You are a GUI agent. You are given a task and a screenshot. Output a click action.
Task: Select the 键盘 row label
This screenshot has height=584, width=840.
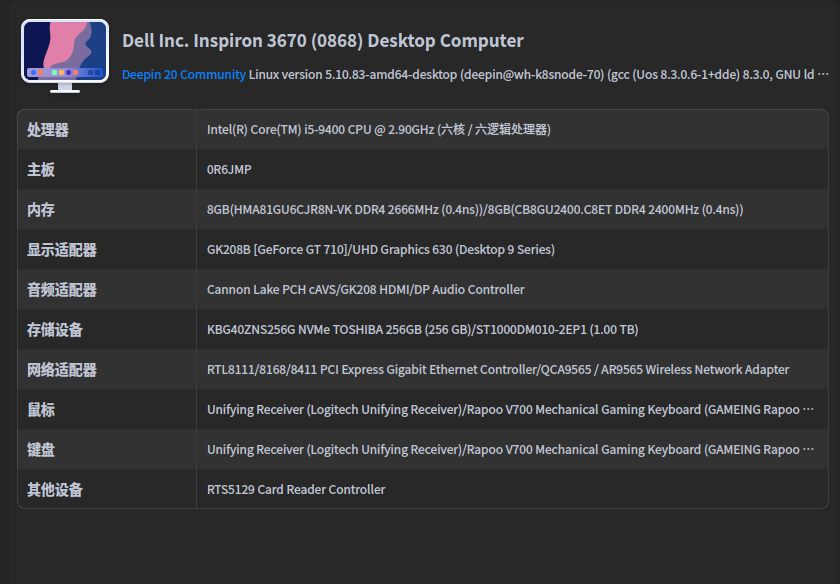click(x=41, y=450)
